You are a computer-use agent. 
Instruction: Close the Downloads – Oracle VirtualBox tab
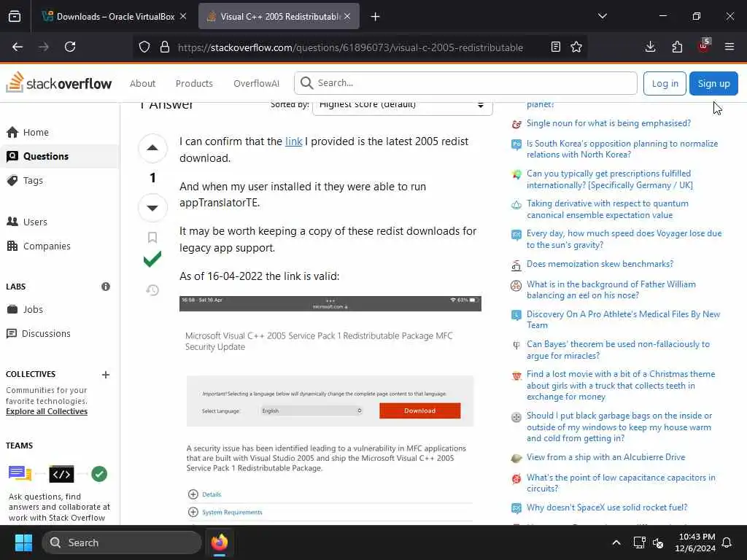click(x=183, y=16)
